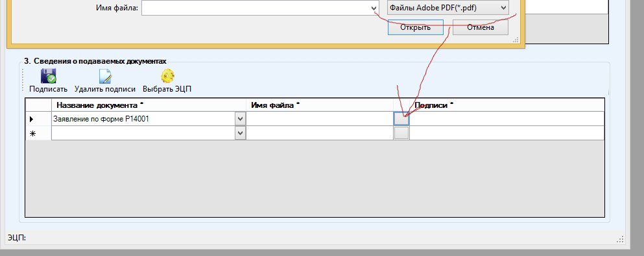Expand the Имя файла history dropdown arrow
The height and width of the screenshot is (256, 644).
[x=374, y=8]
